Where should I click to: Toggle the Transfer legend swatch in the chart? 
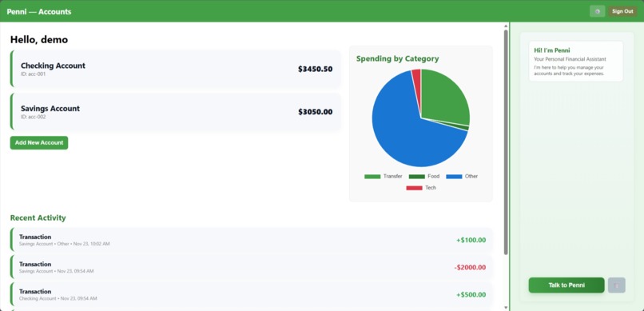click(x=372, y=177)
